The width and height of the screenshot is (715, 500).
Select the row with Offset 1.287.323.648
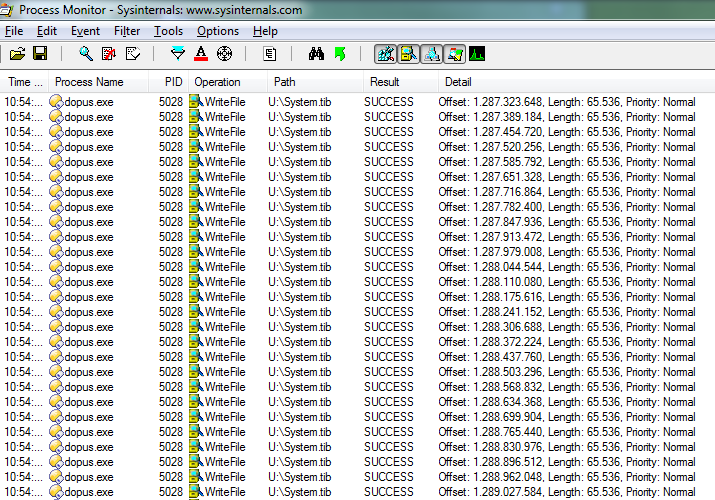coord(358,102)
